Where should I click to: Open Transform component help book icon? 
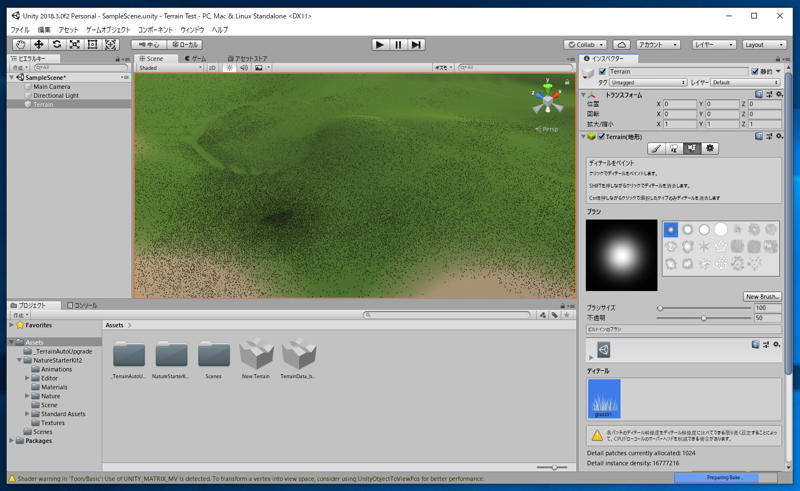pos(759,94)
